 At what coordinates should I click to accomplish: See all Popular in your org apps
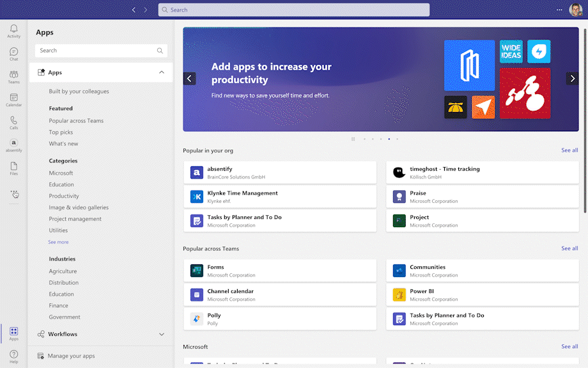pos(569,150)
